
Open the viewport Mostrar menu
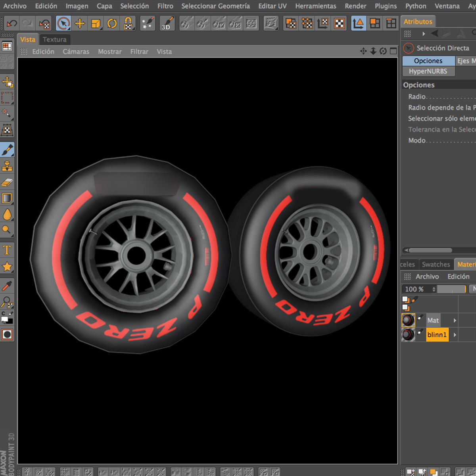point(110,52)
